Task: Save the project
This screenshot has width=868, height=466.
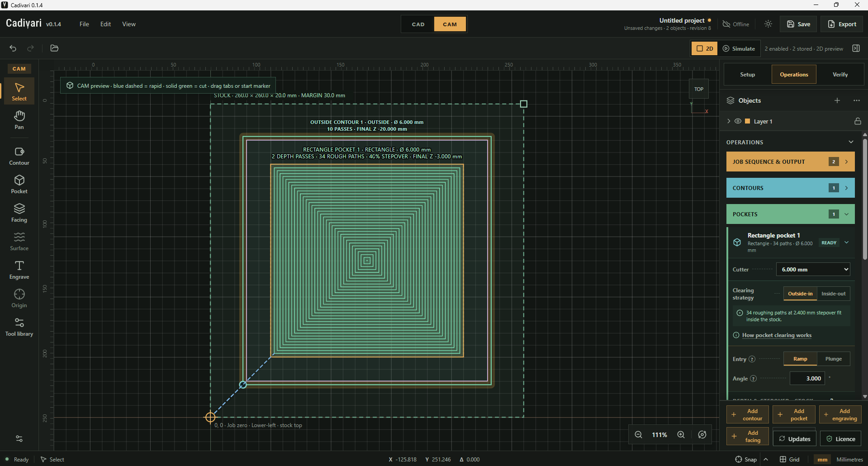Action: (x=798, y=24)
